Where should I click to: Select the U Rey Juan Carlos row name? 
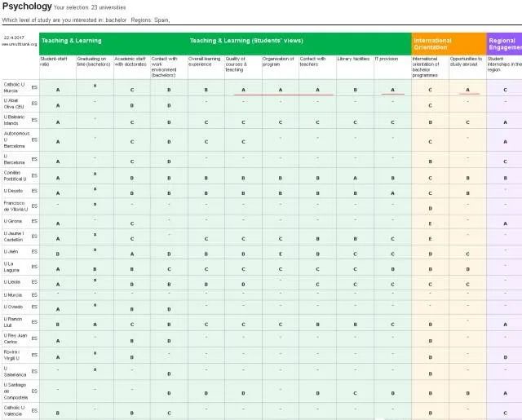tap(15, 338)
